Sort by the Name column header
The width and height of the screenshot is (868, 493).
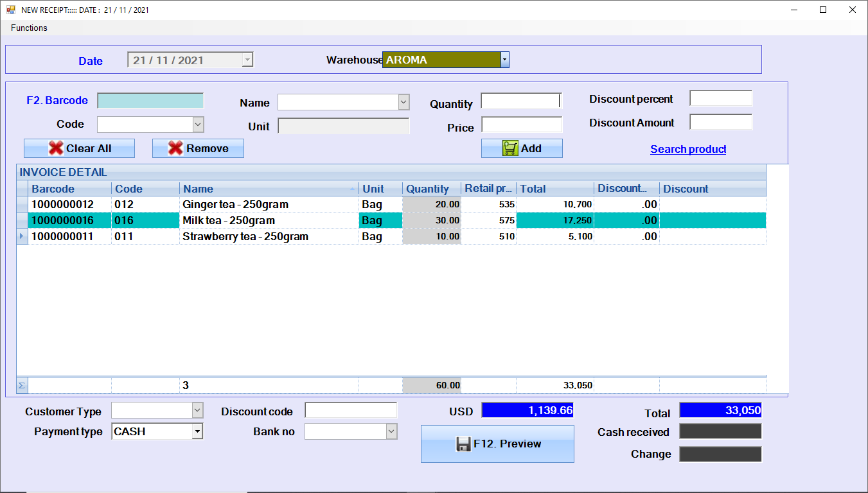coord(269,189)
